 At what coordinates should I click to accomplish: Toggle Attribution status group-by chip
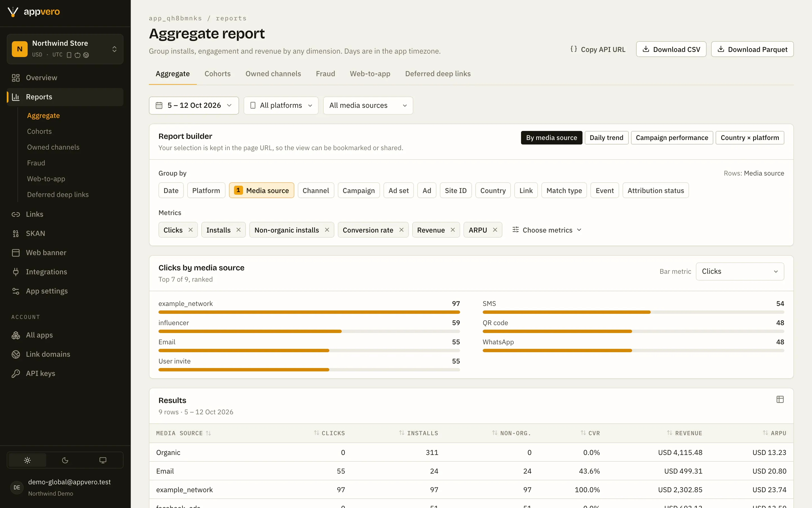(655, 190)
